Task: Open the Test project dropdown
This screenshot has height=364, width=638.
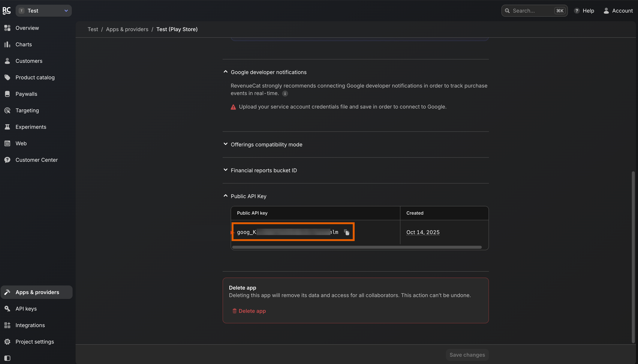Action: (x=44, y=11)
